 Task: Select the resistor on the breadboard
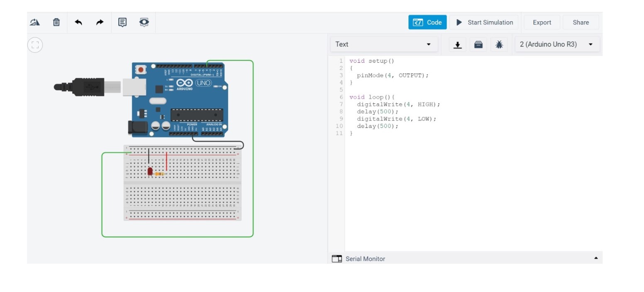pyautogui.click(x=160, y=174)
